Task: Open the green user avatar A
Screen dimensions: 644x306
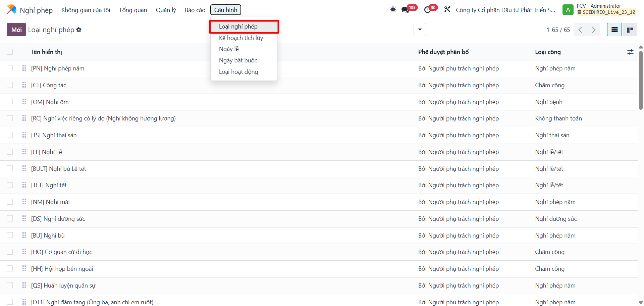Action: [568, 10]
